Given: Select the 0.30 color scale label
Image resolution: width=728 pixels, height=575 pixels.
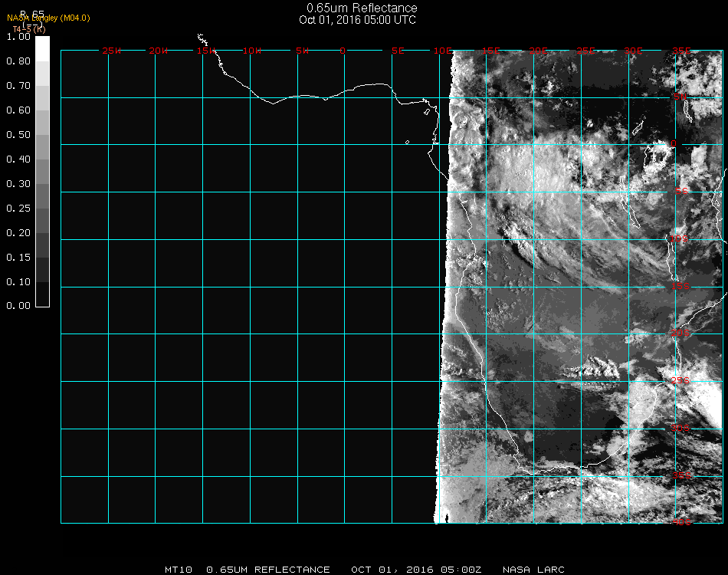Looking at the screenshot, I should click(x=18, y=184).
